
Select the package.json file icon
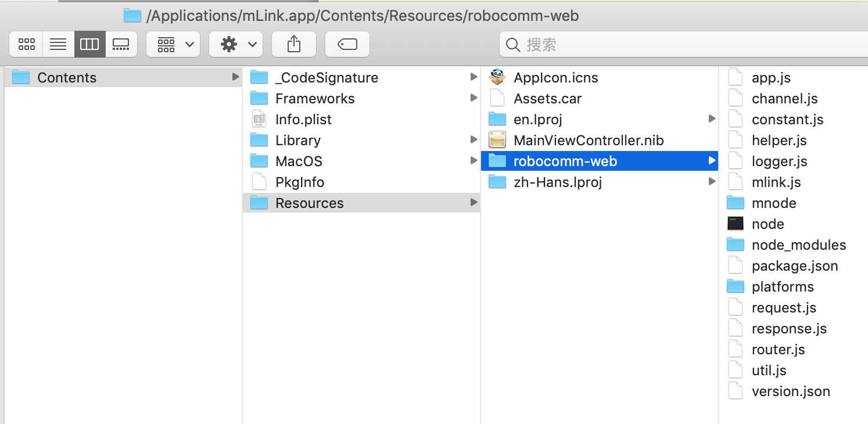[x=736, y=265]
